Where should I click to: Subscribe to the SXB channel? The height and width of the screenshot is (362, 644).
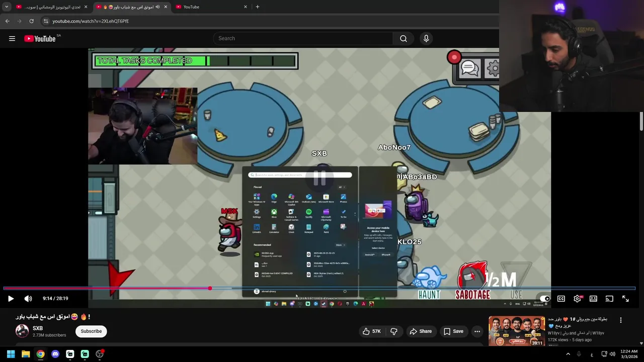(x=91, y=331)
